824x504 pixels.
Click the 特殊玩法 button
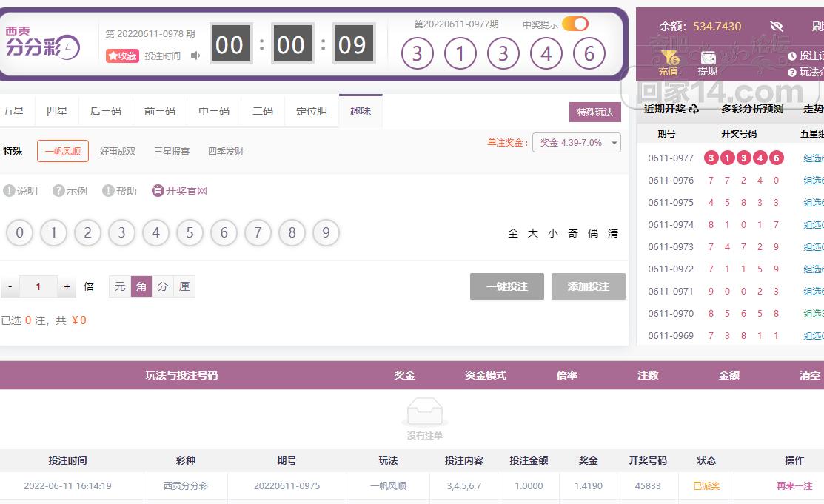(x=594, y=112)
